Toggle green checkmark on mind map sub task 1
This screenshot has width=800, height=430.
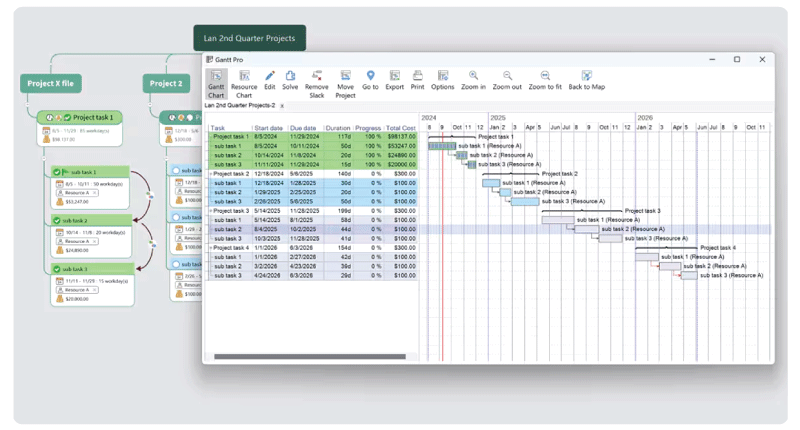[x=57, y=172]
